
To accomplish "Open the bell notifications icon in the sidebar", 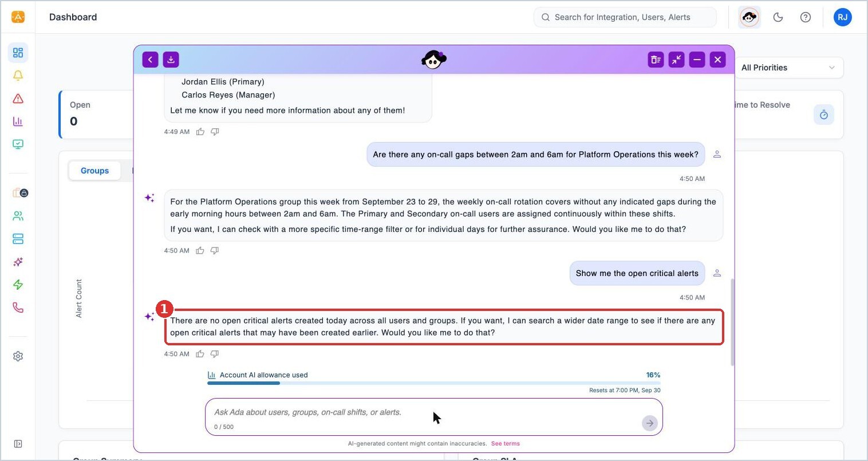I will click(18, 76).
